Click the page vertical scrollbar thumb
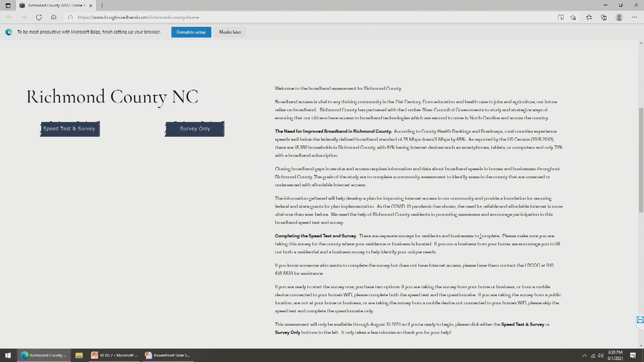644x362 pixels. (x=641, y=160)
